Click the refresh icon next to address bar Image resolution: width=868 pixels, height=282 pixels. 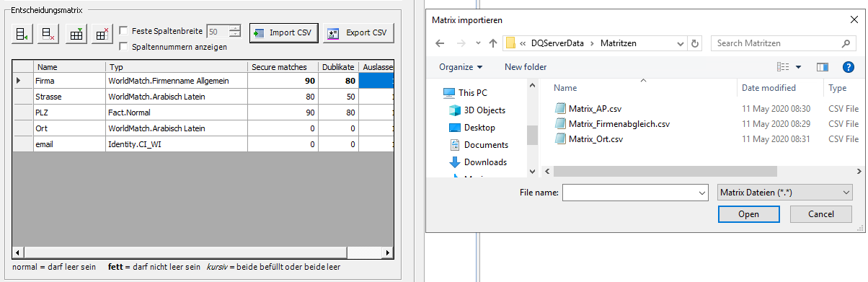pos(695,43)
